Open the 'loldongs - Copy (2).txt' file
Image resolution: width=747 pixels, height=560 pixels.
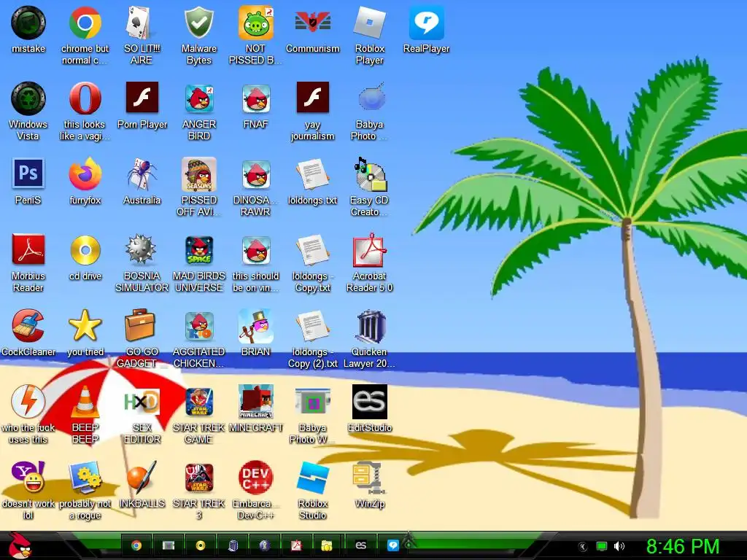(312, 326)
